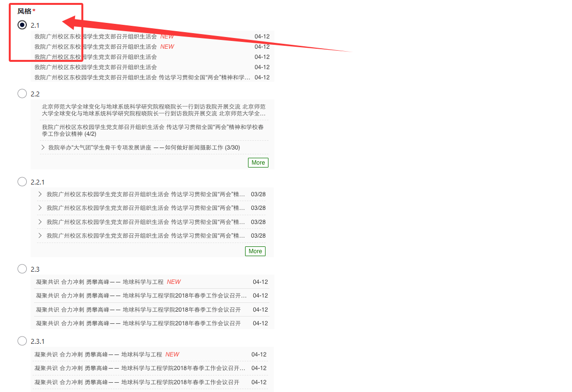Click chevron beside the "大气团" lecture item
The width and height of the screenshot is (572, 392).
pyautogui.click(x=43, y=148)
